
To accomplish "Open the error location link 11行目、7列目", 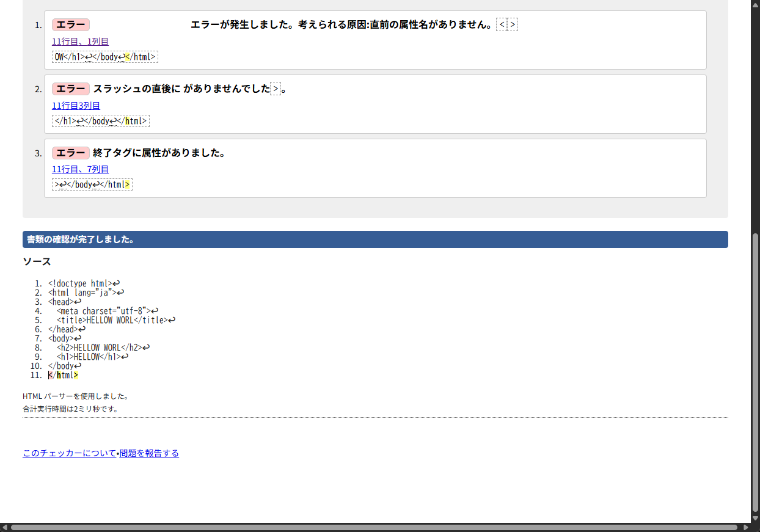I will tap(80, 169).
